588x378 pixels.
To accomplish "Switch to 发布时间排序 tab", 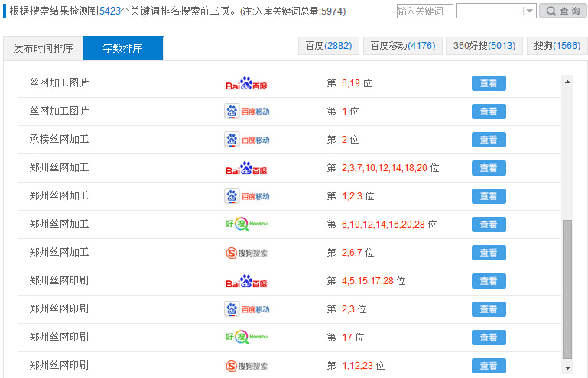I will click(43, 48).
